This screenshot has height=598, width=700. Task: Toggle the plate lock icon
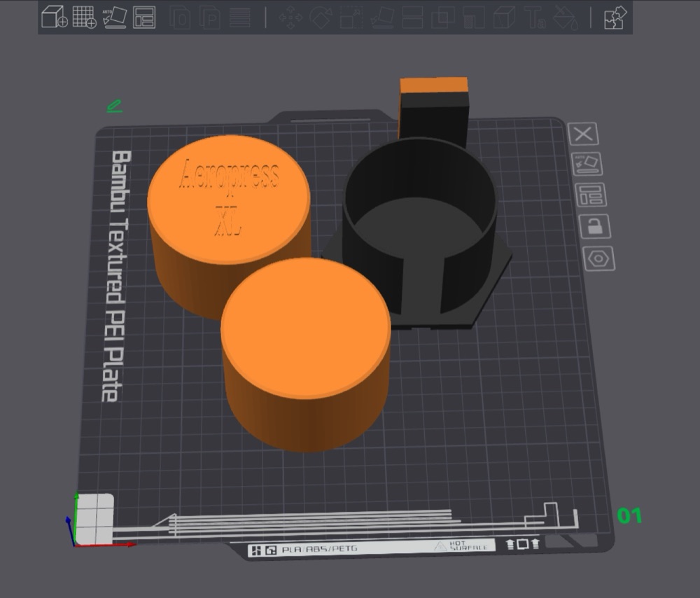click(594, 226)
